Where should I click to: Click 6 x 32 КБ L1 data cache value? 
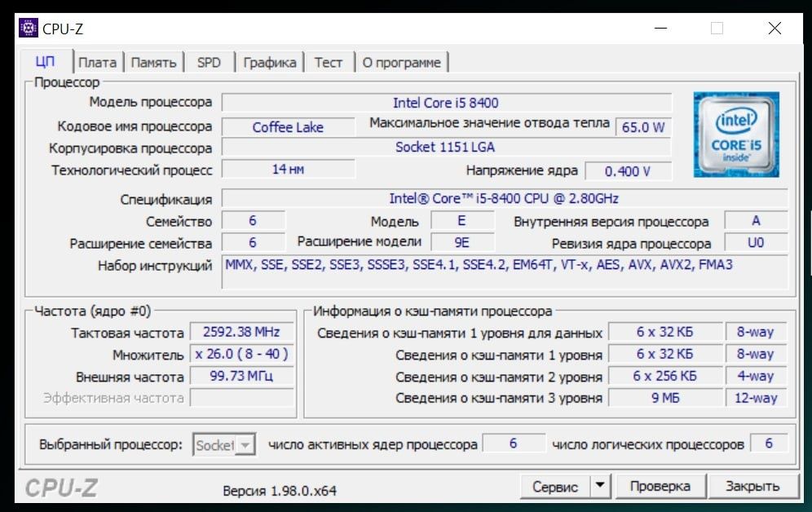[x=665, y=331]
